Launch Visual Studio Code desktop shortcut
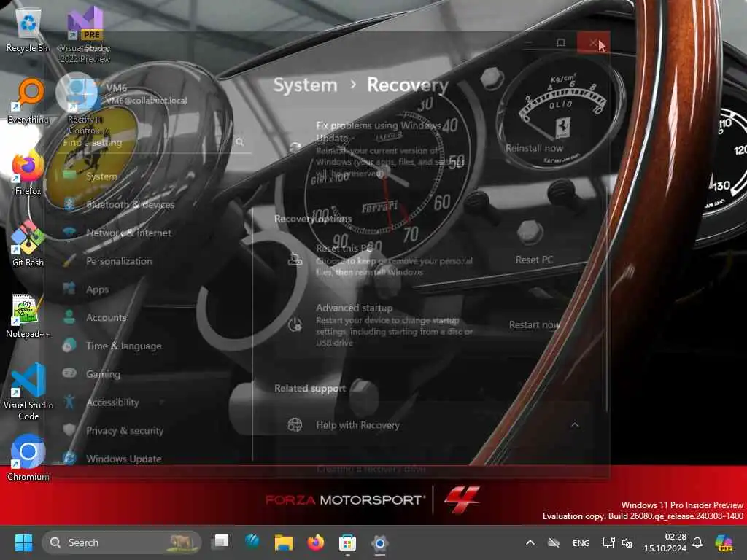 28,392
